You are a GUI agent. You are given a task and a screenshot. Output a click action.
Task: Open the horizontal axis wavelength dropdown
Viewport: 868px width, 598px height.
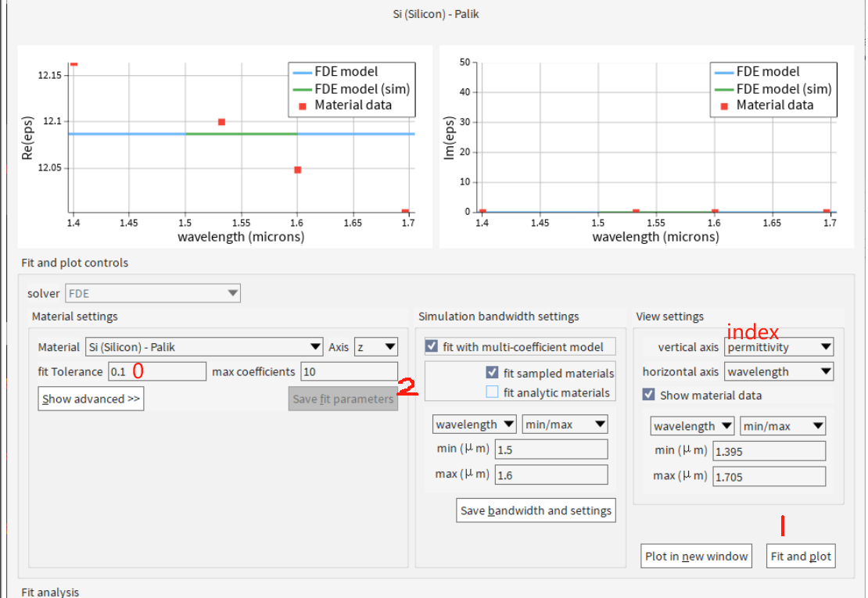(x=779, y=372)
